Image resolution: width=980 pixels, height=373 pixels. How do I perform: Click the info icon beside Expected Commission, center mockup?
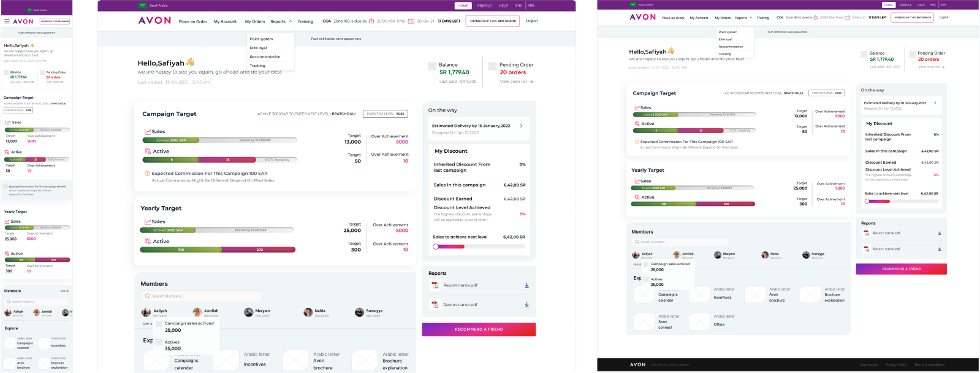tap(147, 174)
